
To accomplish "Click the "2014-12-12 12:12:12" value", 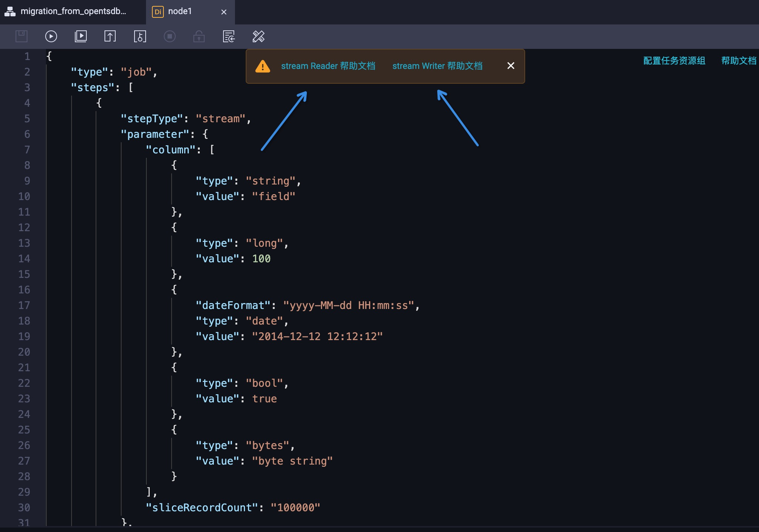I will point(317,336).
